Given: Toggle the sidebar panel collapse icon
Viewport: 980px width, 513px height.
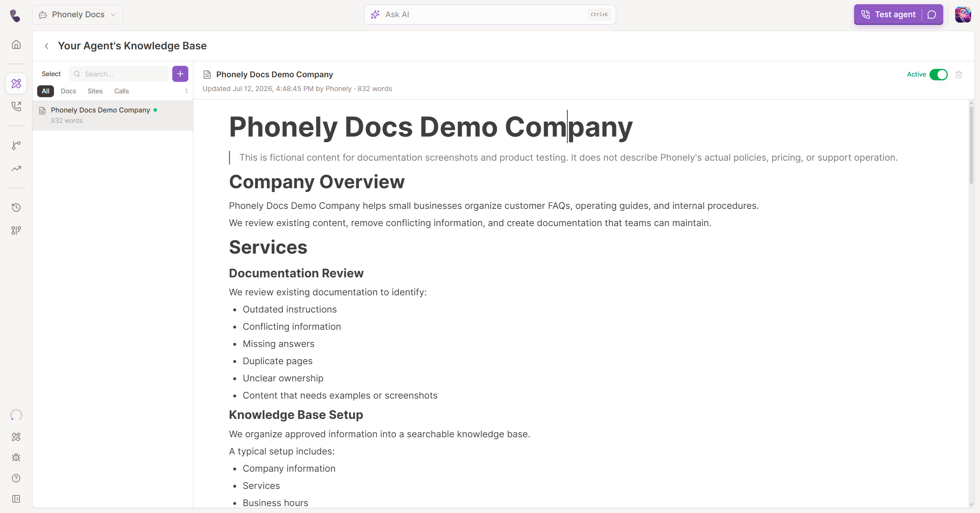Looking at the screenshot, I should (16, 499).
